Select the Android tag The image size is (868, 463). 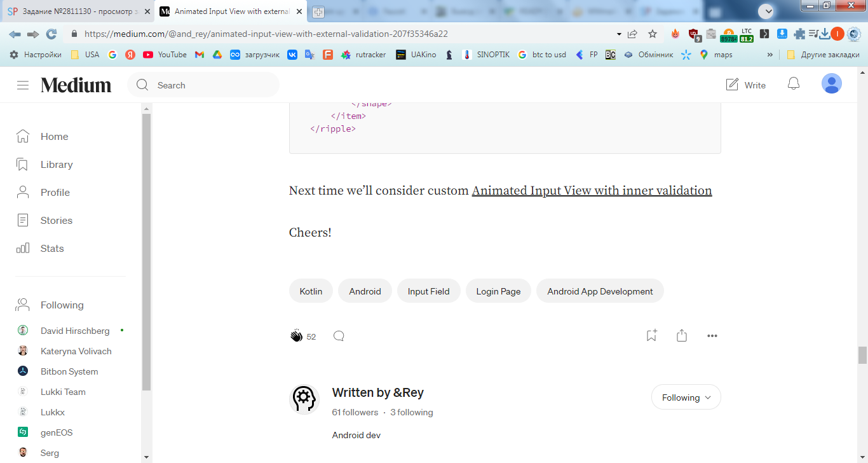[x=365, y=291]
